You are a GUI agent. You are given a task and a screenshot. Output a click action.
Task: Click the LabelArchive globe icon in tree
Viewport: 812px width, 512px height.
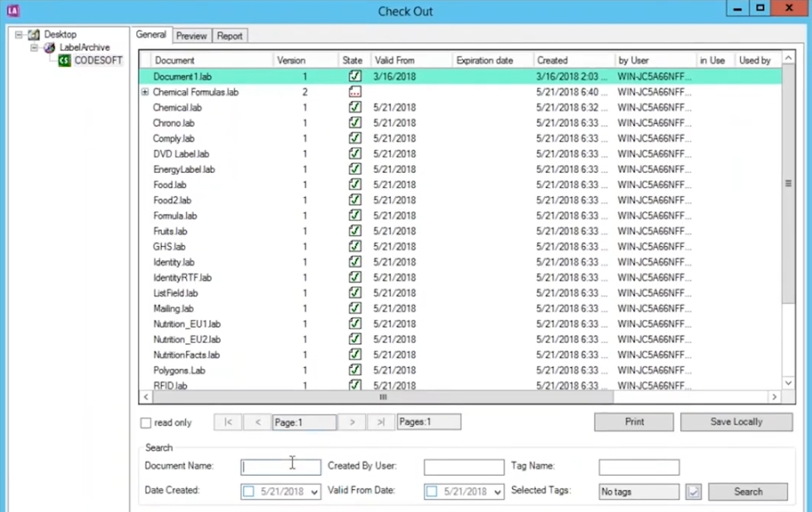(x=49, y=48)
